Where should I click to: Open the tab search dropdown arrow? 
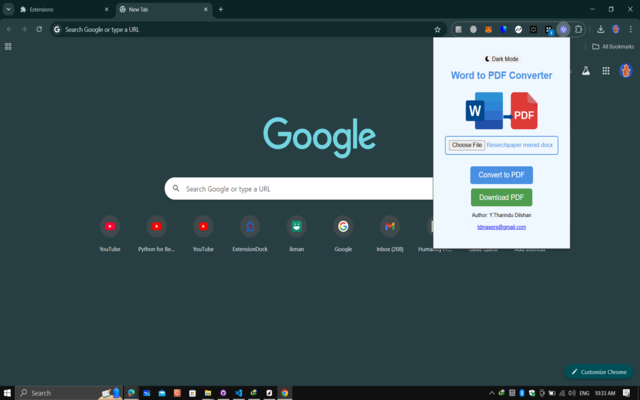8,9
